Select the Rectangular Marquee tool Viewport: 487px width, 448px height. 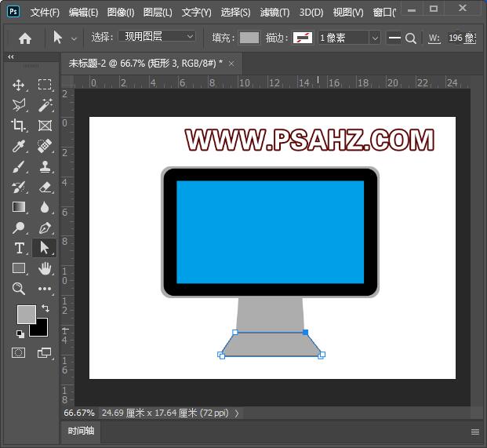click(45, 85)
